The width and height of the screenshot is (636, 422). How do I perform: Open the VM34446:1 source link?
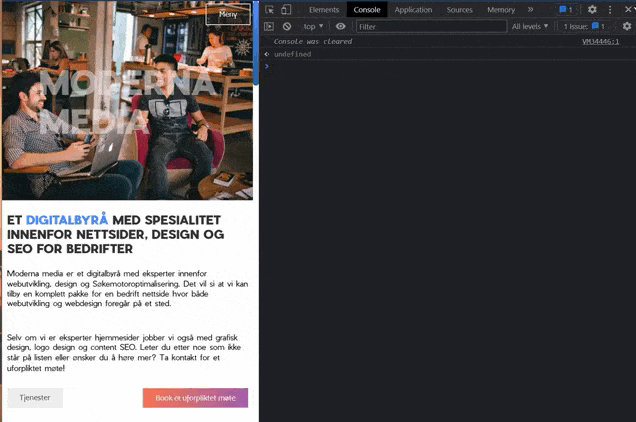click(x=600, y=41)
